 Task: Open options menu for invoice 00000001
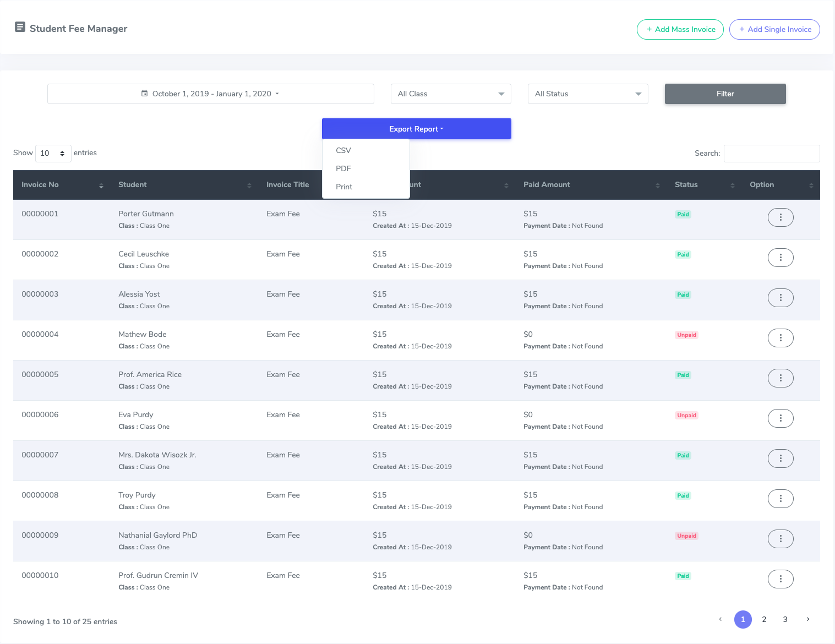pyautogui.click(x=780, y=217)
